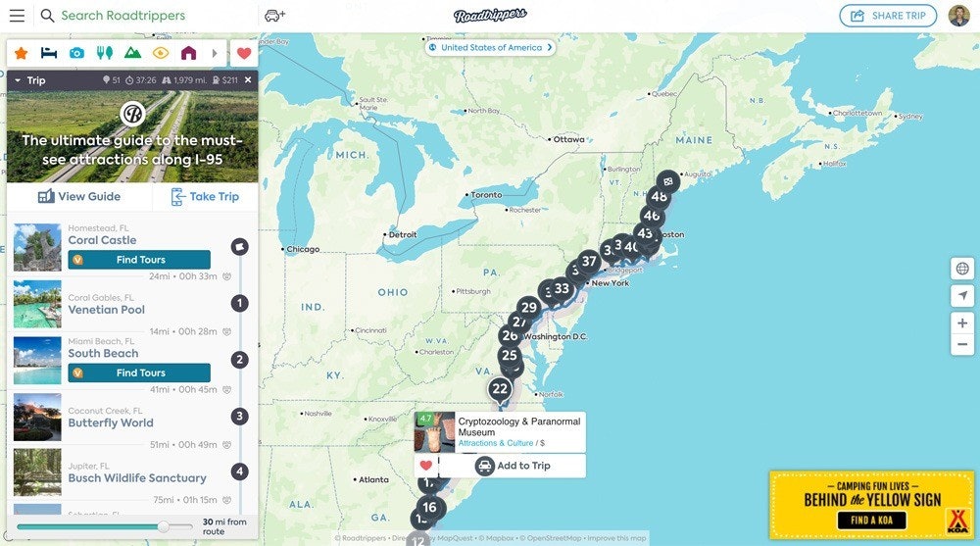
Task: Toggle the saved places heart filter
Action: click(x=244, y=53)
